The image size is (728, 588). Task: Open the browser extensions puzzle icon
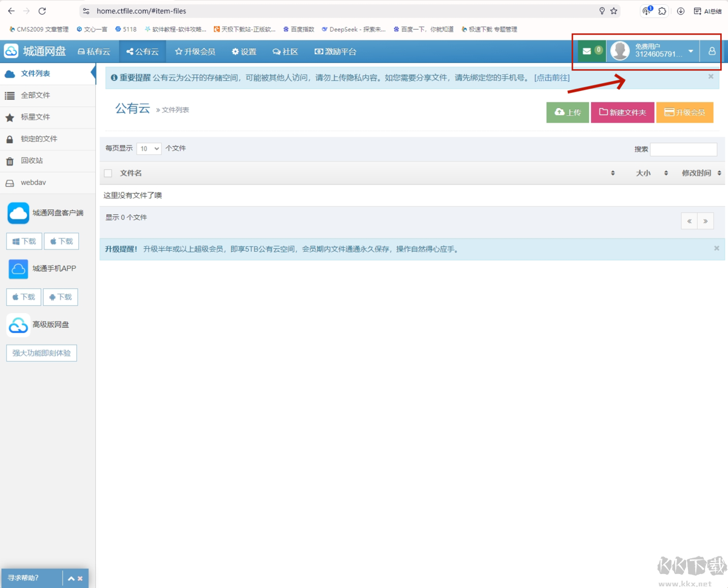pos(662,11)
